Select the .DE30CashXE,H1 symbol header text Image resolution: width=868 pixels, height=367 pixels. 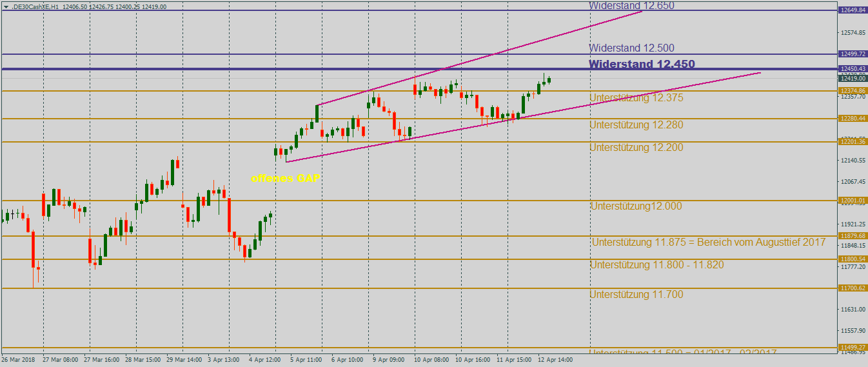[x=35, y=6]
